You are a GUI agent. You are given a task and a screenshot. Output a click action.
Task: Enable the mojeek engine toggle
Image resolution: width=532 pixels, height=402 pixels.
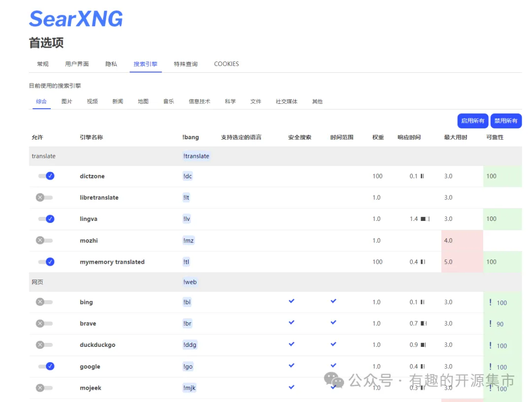point(44,388)
